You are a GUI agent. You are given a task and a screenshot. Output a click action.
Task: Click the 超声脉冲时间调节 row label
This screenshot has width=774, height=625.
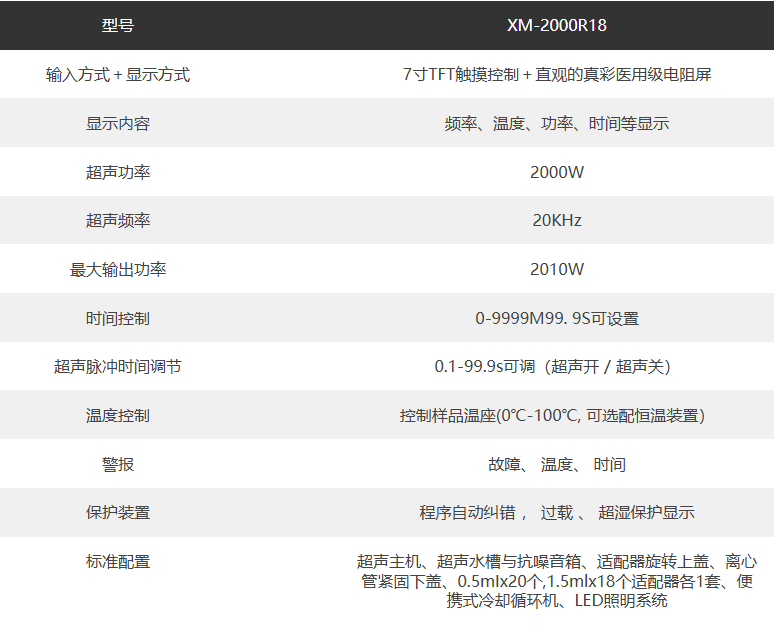117,367
